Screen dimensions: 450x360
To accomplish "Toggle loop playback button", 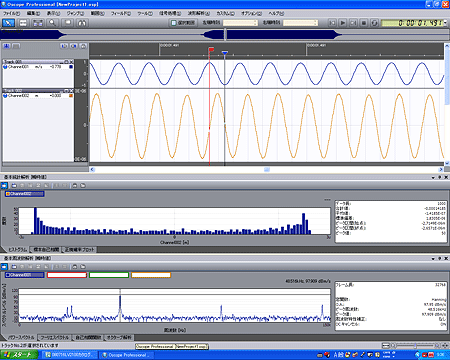I will [374, 23].
